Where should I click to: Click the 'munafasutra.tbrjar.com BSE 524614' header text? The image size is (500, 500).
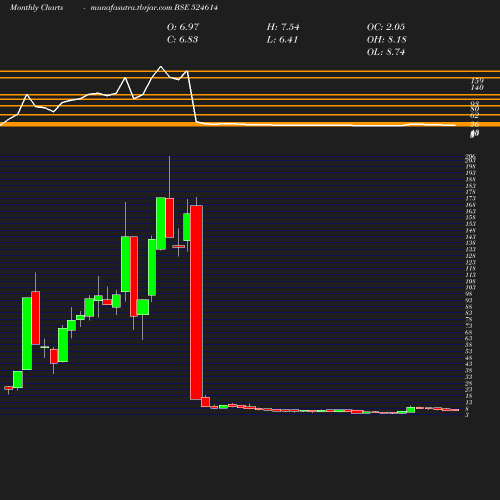(x=154, y=7)
